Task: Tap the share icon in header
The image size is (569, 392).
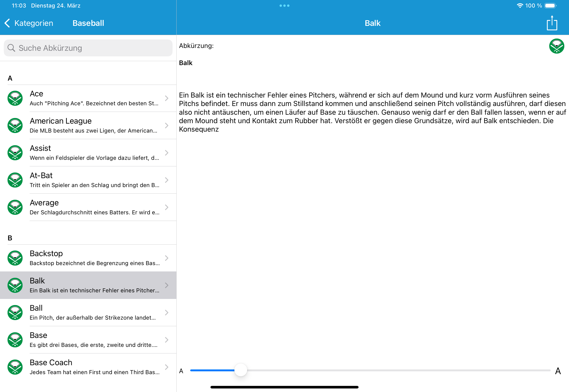Action: click(552, 23)
